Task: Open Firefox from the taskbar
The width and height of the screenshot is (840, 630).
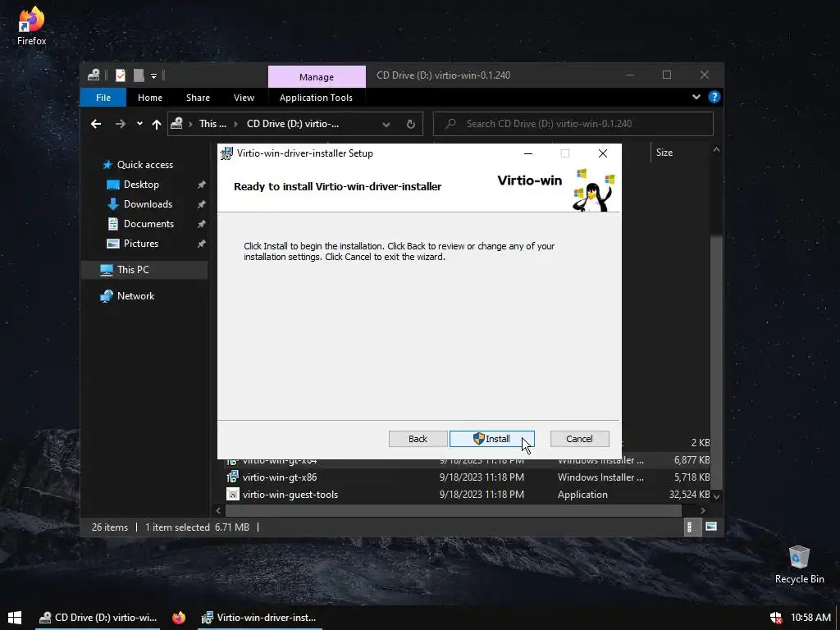Action: click(x=179, y=618)
